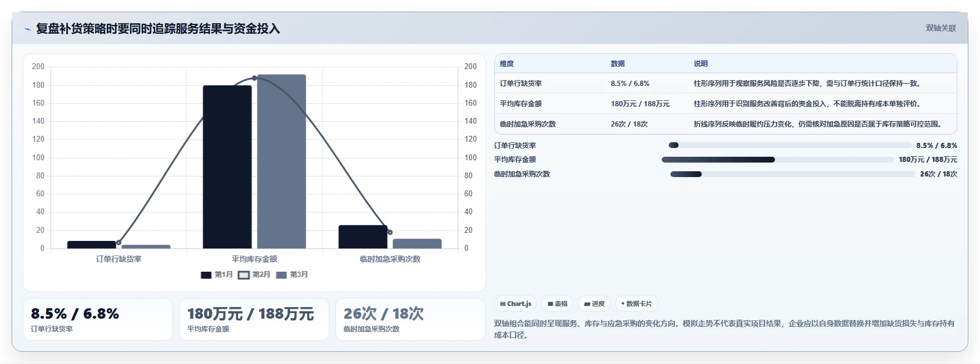
Task: Click the 折线序列 explanation text in table
Action: 818,124
